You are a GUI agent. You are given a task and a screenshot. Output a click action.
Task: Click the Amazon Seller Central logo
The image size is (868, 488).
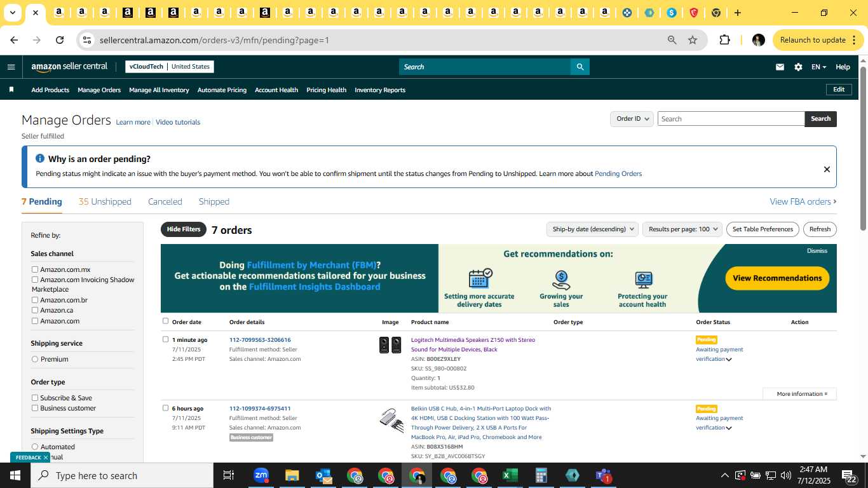click(69, 67)
